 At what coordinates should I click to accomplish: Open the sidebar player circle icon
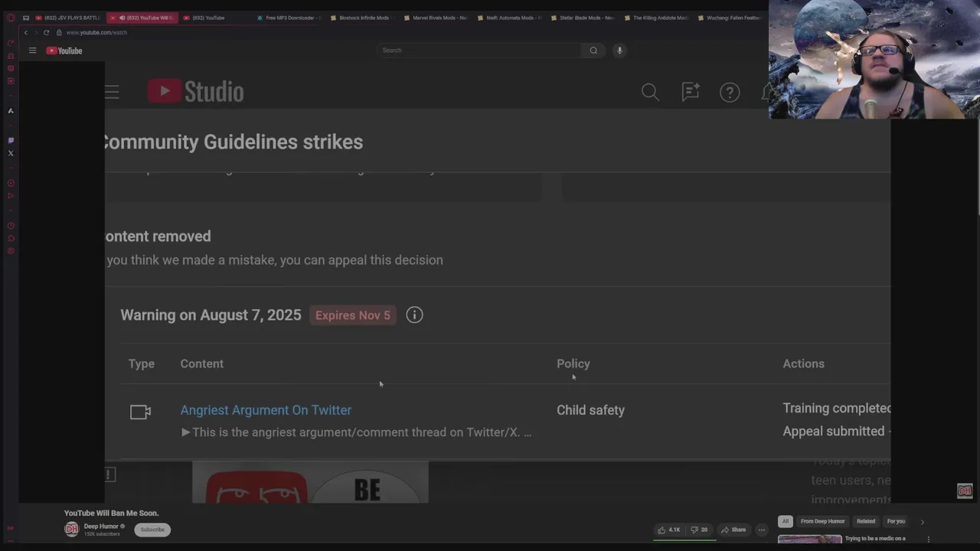click(x=11, y=183)
